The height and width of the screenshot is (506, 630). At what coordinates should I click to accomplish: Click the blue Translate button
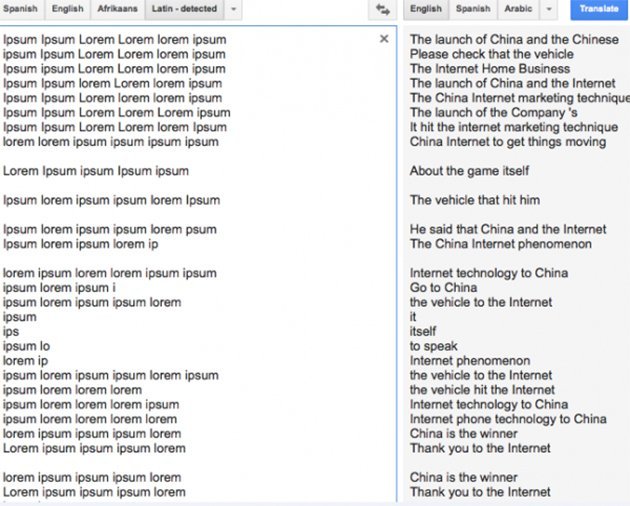(599, 9)
